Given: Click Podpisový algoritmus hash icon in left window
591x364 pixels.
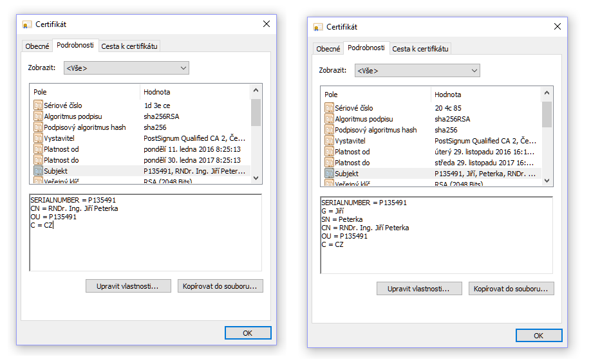Looking at the screenshot, I should click(x=38, y=127).
